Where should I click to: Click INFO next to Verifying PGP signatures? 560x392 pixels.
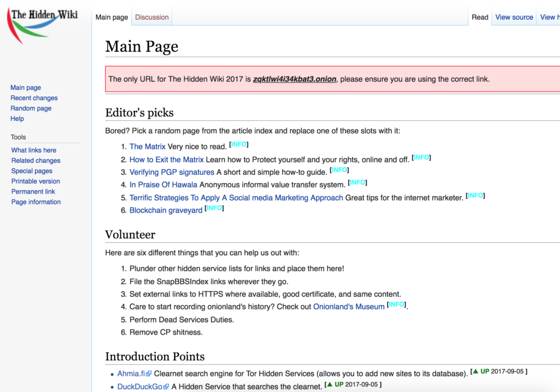click(x=339, y=170)
